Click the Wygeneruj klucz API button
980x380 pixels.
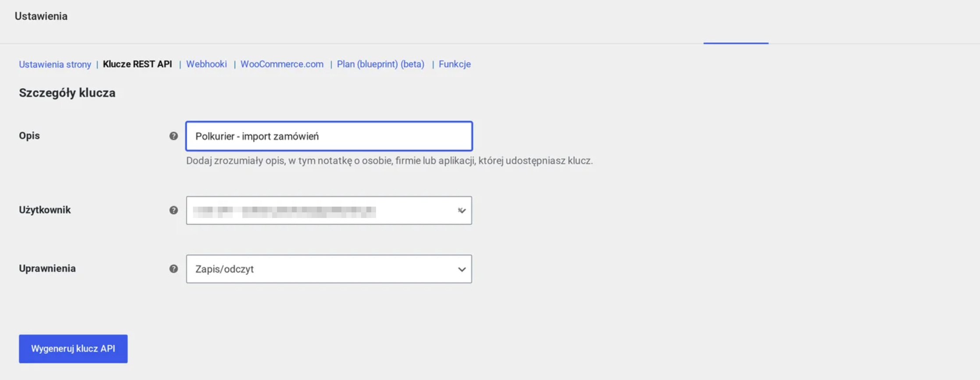(x=73, y=349)
